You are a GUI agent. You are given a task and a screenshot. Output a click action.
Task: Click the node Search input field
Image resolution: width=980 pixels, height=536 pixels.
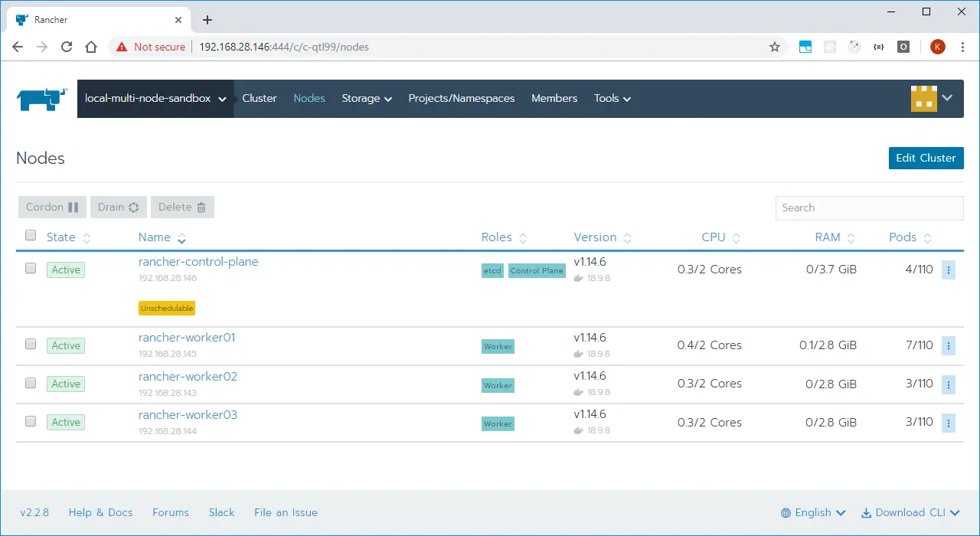tap(869, 208)
